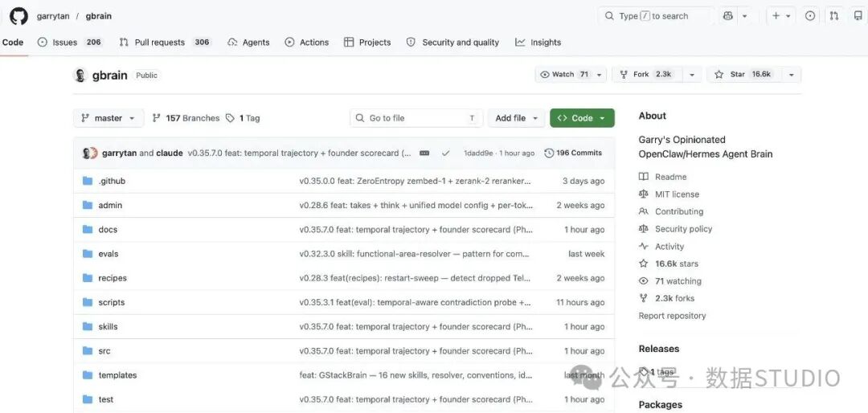
Task: Open claude co-author link in commit row
Action: click(170, 153)
